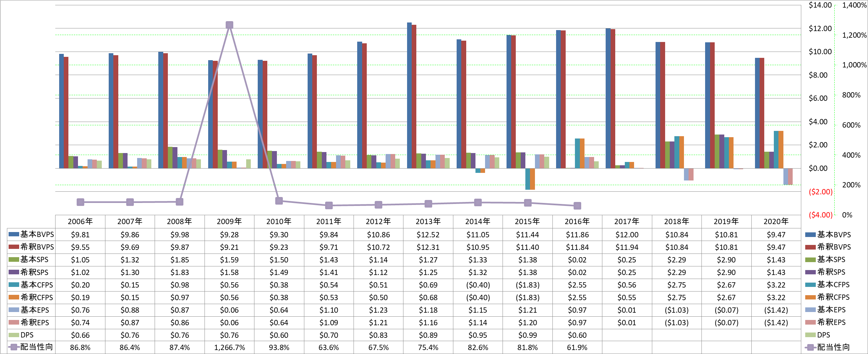The image size is (868, 354).
Task: Select the $12.31 希釈BVPS cell
Action: coord(428,247)
